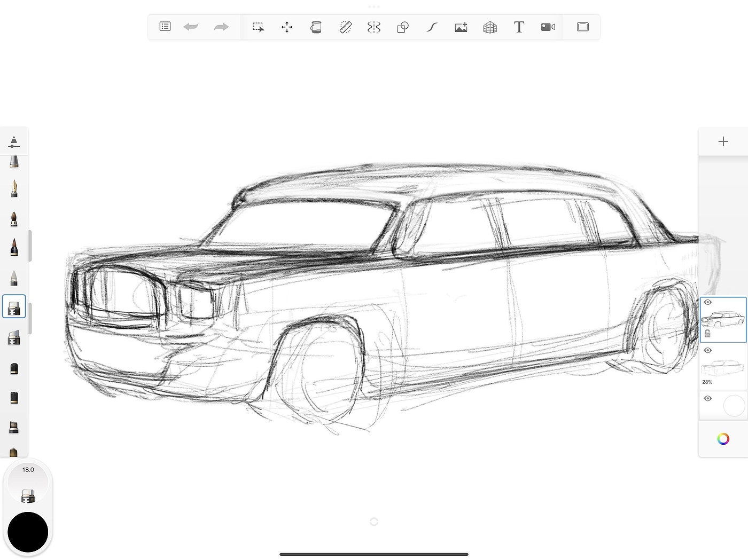Open the Draw Styles shapes tool

(403, 27)
